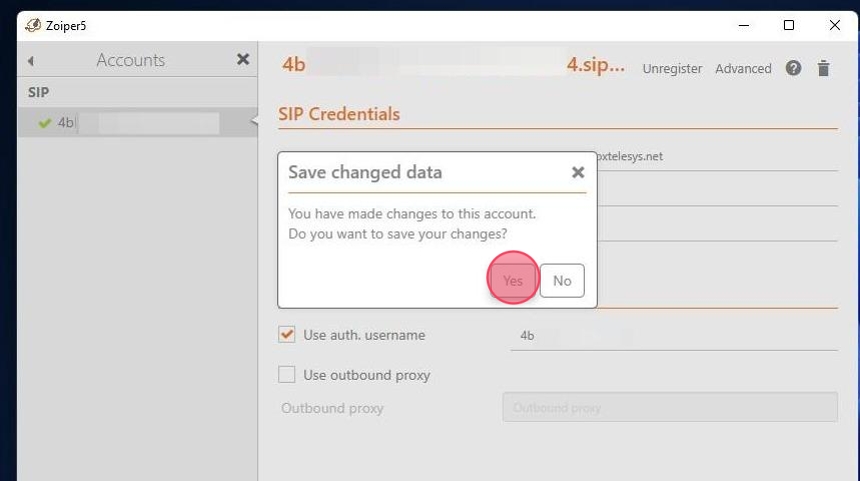Click the domain field ending in xtelesys.net

(x=715, y=157)
